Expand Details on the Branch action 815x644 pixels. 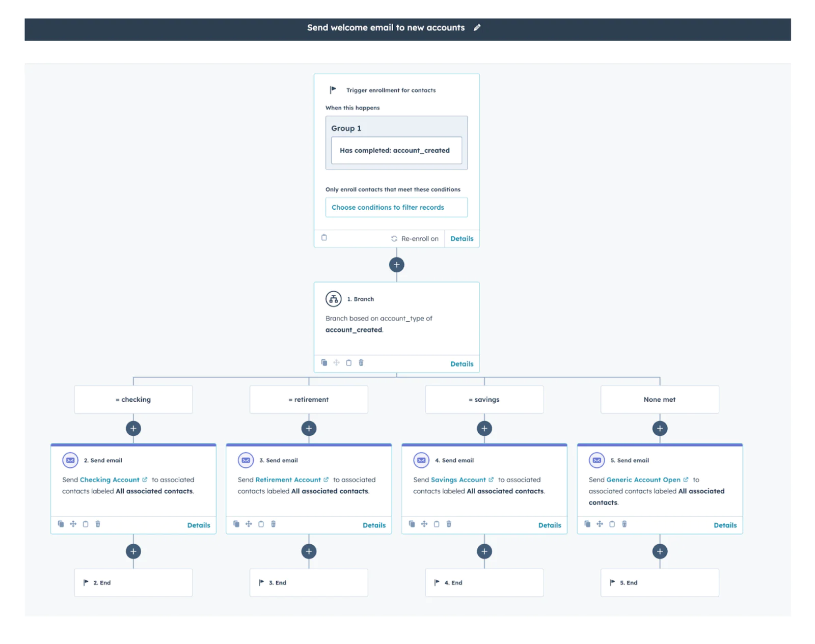[x=461, y=363]
